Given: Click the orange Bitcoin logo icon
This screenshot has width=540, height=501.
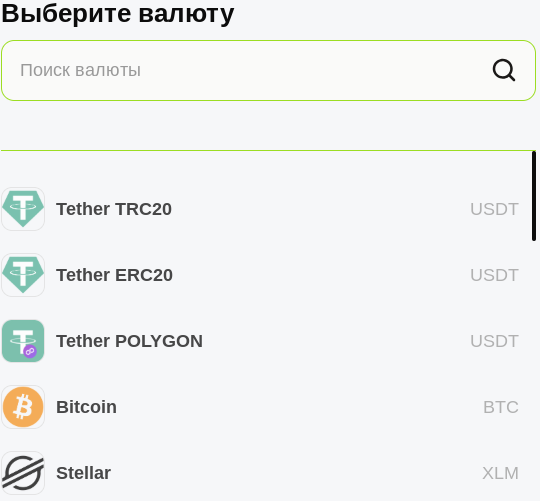Looking at the screenshot, I should point(23,407).
